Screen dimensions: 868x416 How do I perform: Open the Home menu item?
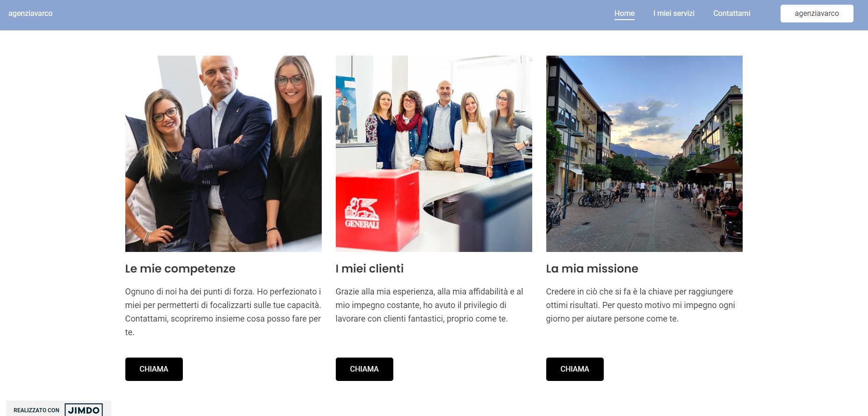624,14
